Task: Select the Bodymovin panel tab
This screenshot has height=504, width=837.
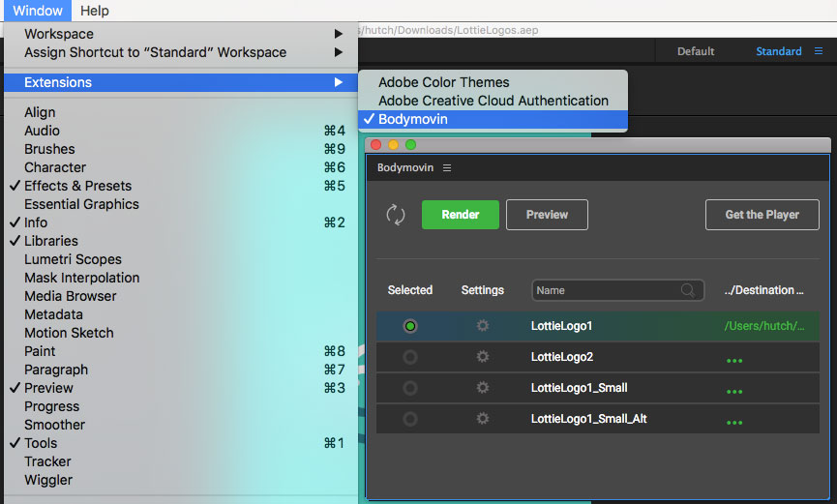Action: click(405, 167)
